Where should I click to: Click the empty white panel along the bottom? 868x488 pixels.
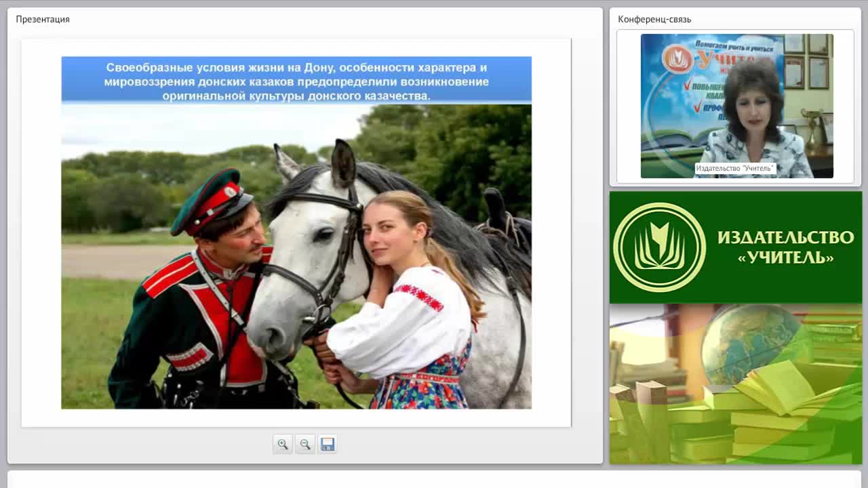pos(434,479)
